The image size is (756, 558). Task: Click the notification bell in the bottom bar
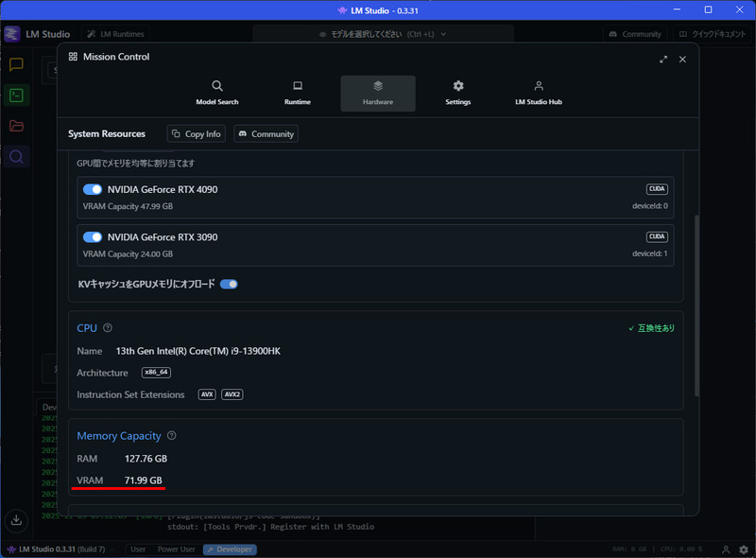[726, 549]
